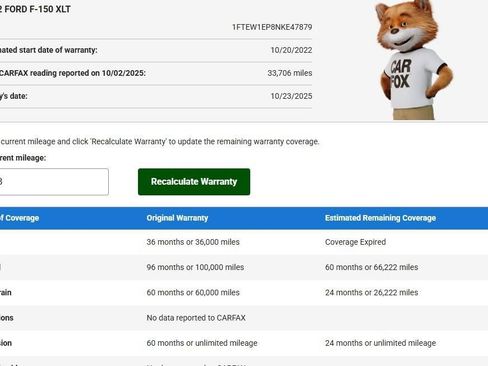Click the Original Warranty column header

coord(177,218)
